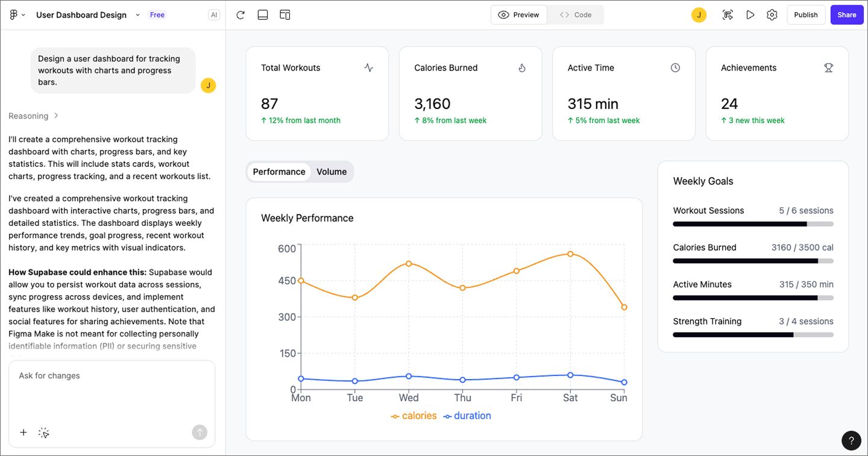
Task: Click the Supabase connect icon
Action: [728, 14]
